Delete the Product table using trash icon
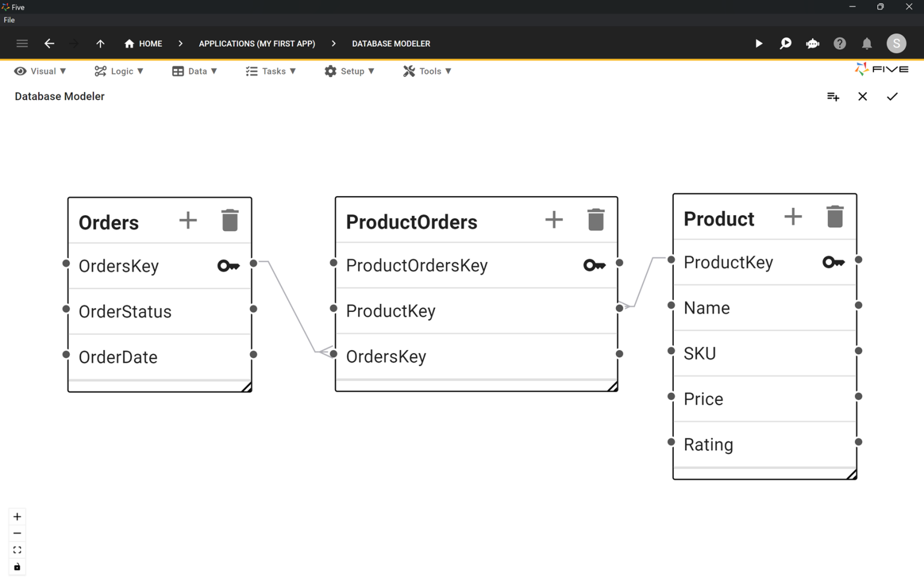The height and width of the screenshot is (585, 924). [x=834, y=217]
